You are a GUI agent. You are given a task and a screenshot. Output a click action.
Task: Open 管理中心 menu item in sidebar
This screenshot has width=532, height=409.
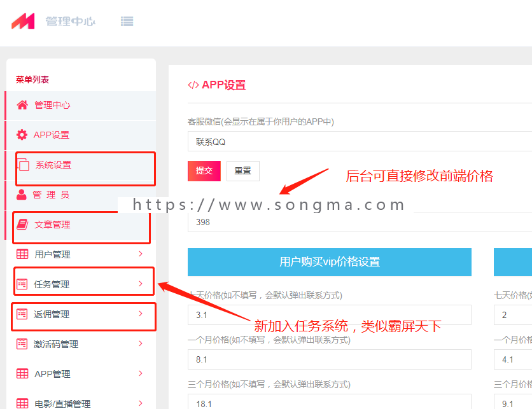click(81, 106)
